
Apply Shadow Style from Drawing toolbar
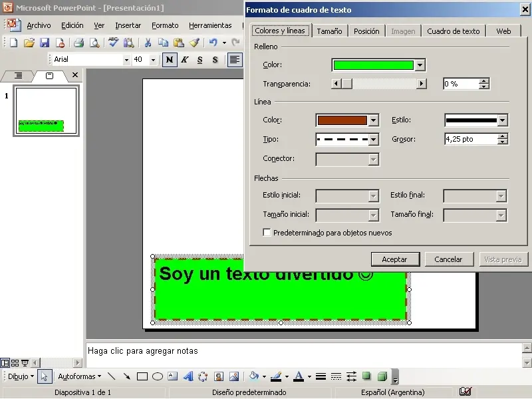[x=366, y=376]
